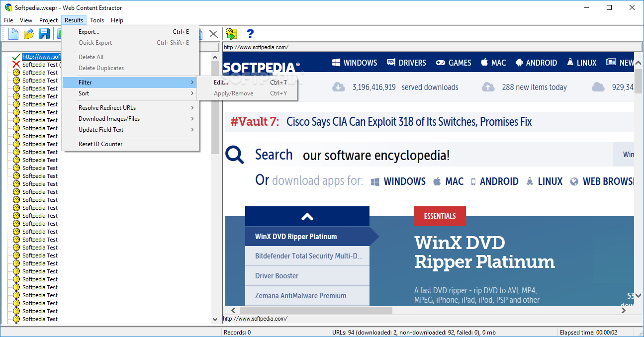Viewport: 644px width, 337px height.
Task: Click the Open project folder icon
Action: point(29,34)
